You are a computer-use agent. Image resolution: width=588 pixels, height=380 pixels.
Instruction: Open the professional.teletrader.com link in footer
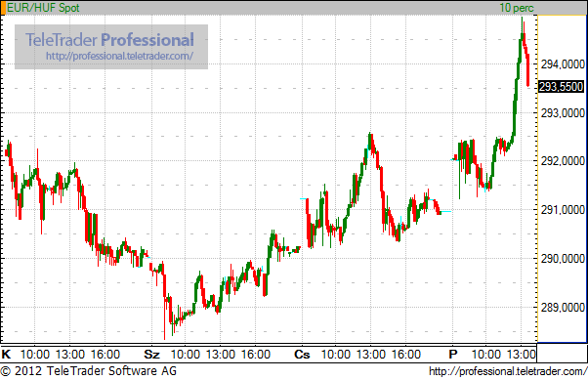[x=508, y=371]
